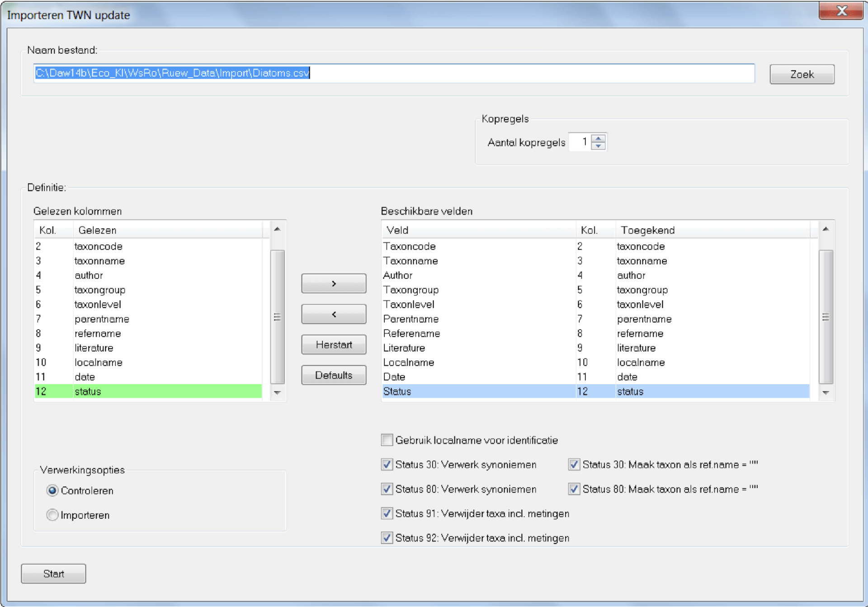This screenshot has width=868, height=607.
Task: Click the Aantal kopregels number field
Action: coord(580,142)
